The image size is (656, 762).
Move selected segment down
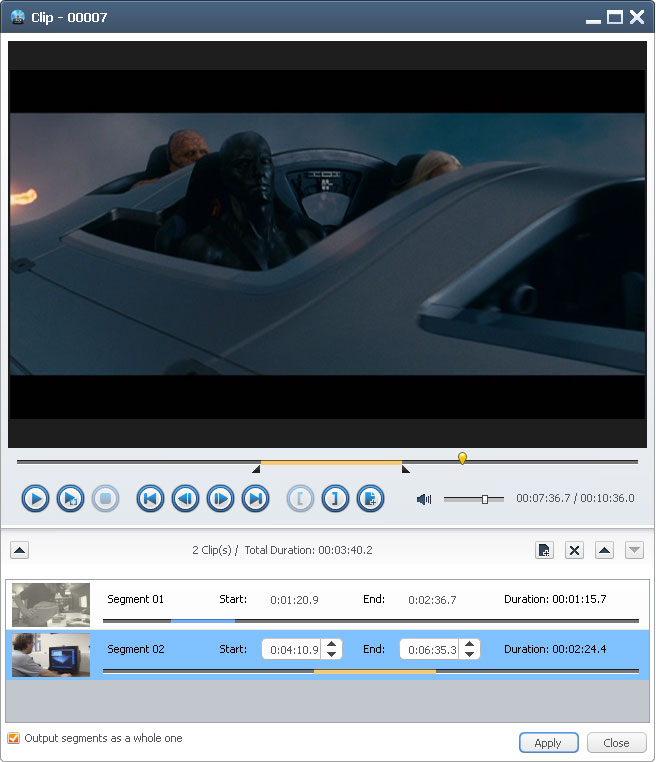[x=634, y=550]
